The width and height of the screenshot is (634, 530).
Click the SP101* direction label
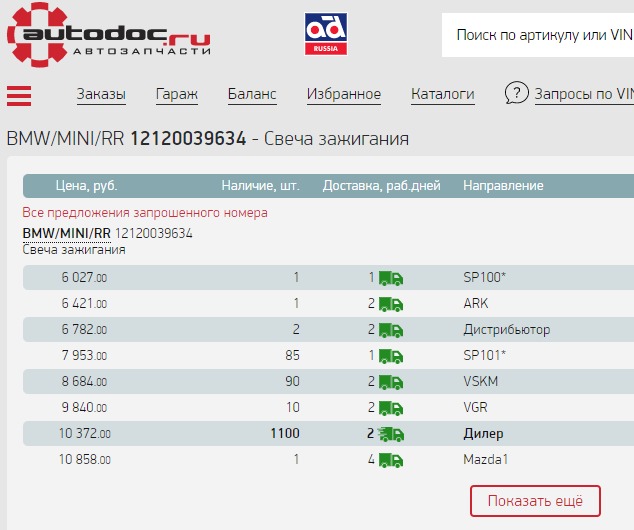coord(484,355)
